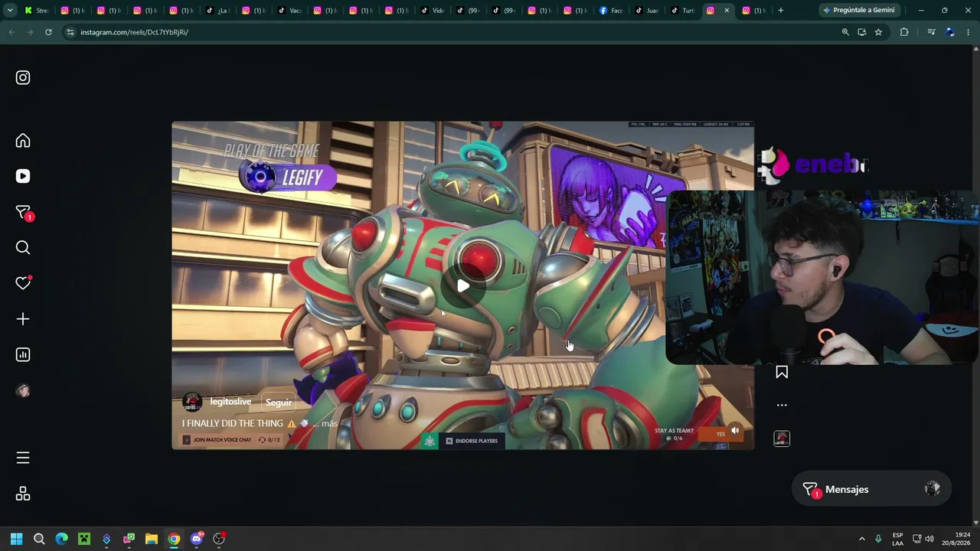980x551 pixels.
Task: Play the reel with the center play button
Action: point(463,286)
